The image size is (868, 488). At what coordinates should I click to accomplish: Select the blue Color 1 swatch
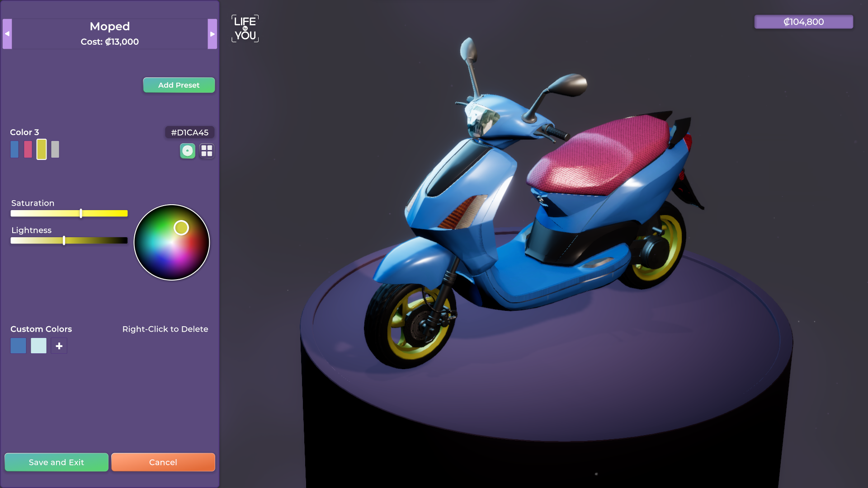point(14,150)
